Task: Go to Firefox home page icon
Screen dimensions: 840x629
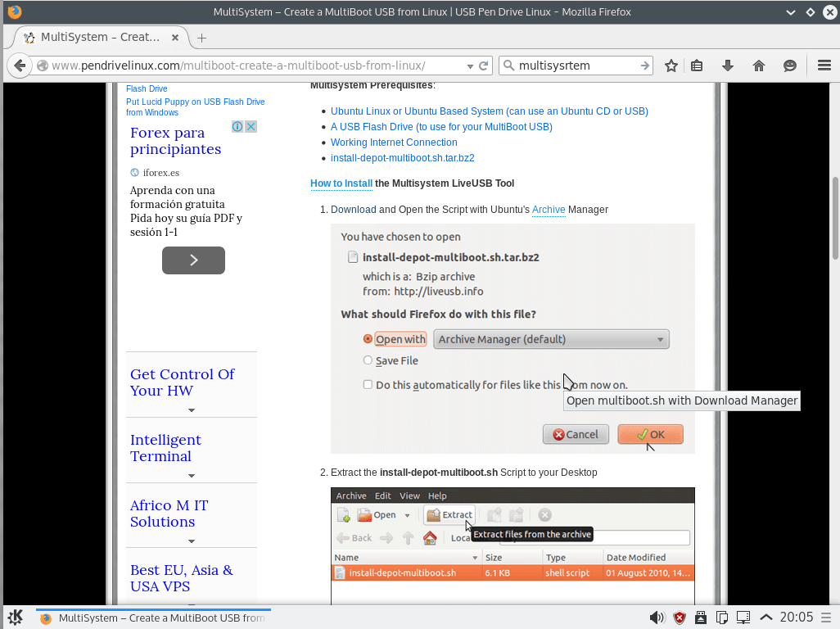Action: (x=759, y=66)
